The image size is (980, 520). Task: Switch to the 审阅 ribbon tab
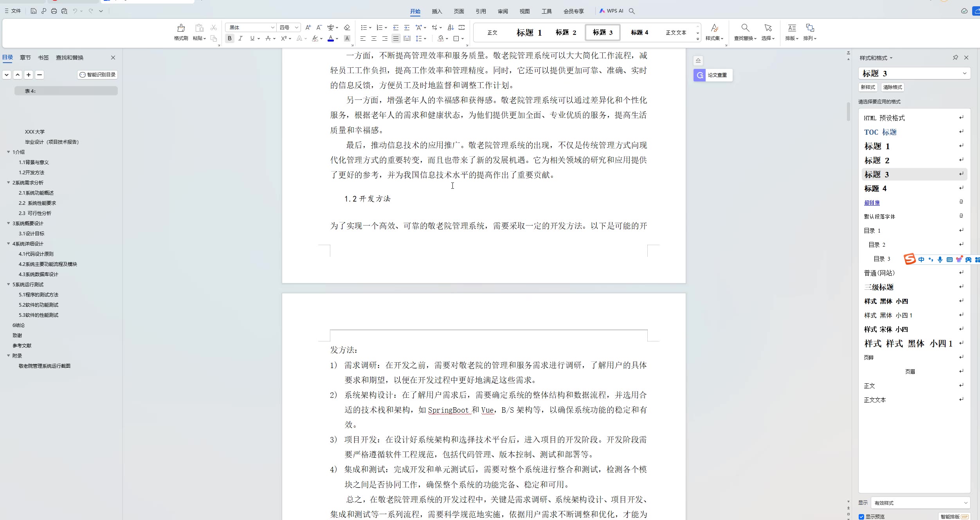click(x=503, y=11)
